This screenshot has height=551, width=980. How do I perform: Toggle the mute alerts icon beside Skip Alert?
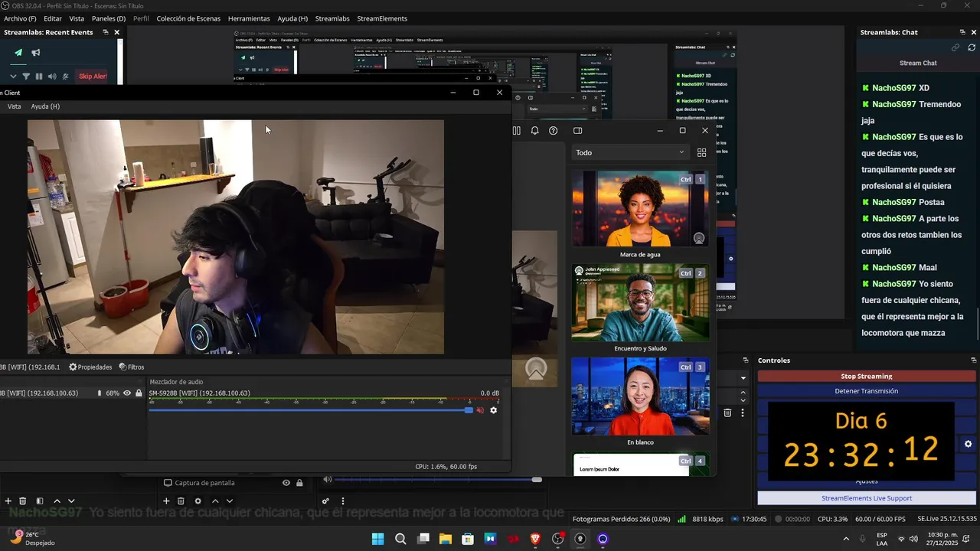tap(65, 77)
